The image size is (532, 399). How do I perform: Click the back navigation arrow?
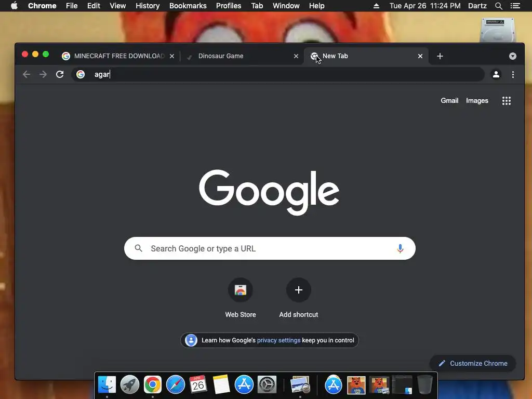click(26, 74)
